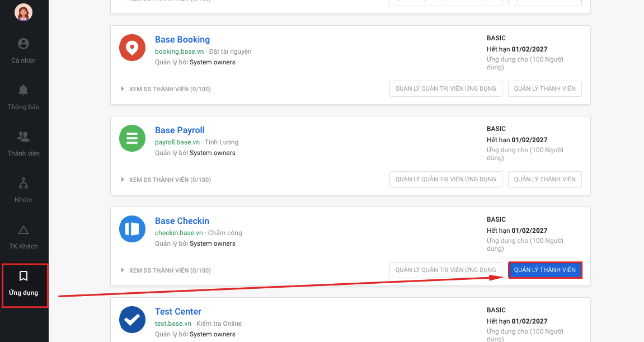Select the 'Kiểm tra Online' description text
The width and height of the screenshot is (644, 342).
tap(219, 324)
